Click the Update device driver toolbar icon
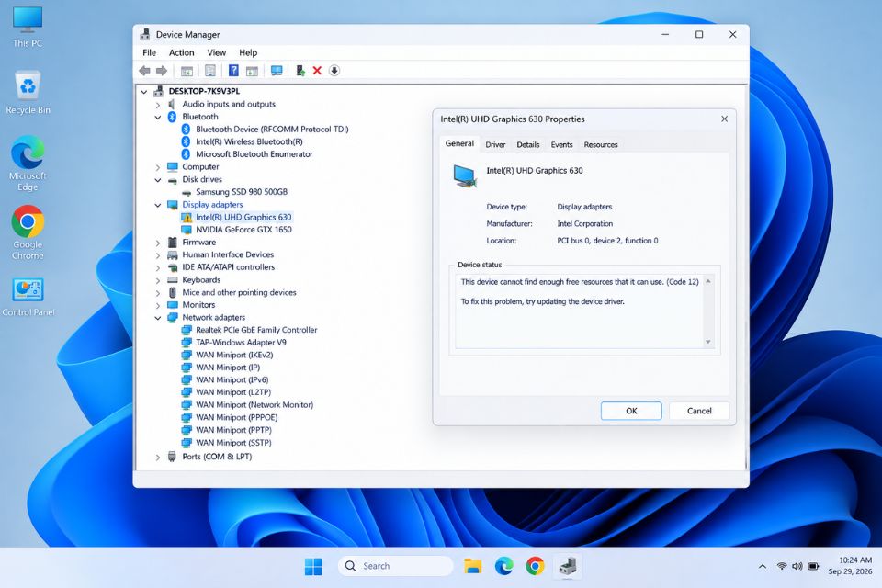The height and width of the screenshot is (588, 882). tap(300, 71)
